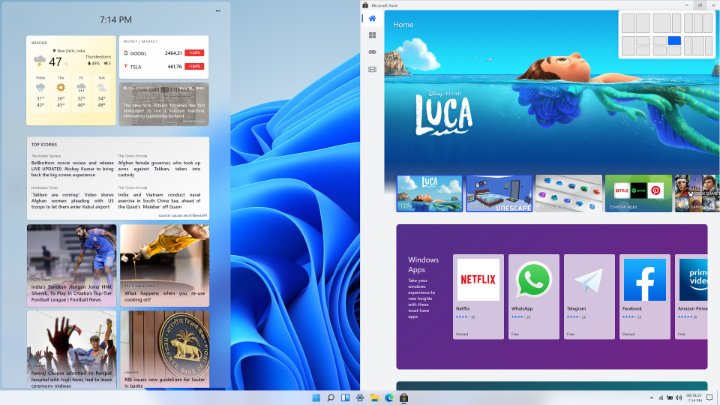Show hidden icons chevron in system tray

click(x=652, y=398)
